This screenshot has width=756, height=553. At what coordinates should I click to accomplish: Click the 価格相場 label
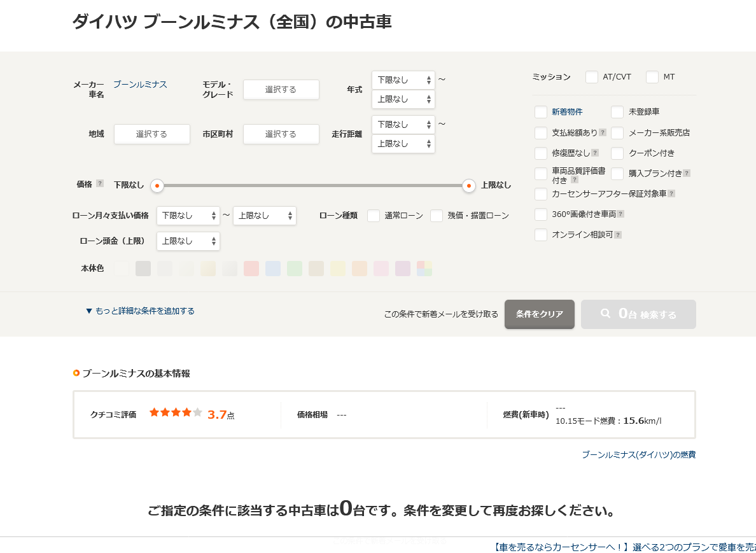pyautogui.click(x=312, y=415)
